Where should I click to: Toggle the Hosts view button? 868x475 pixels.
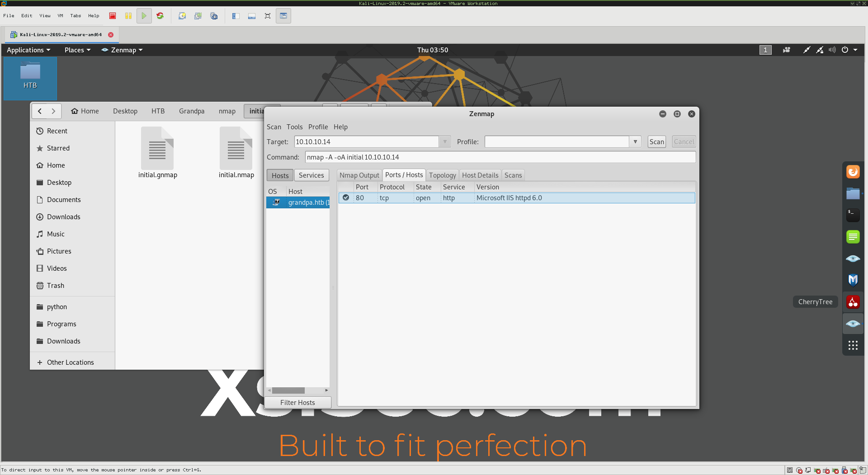(x=280, y=175)
